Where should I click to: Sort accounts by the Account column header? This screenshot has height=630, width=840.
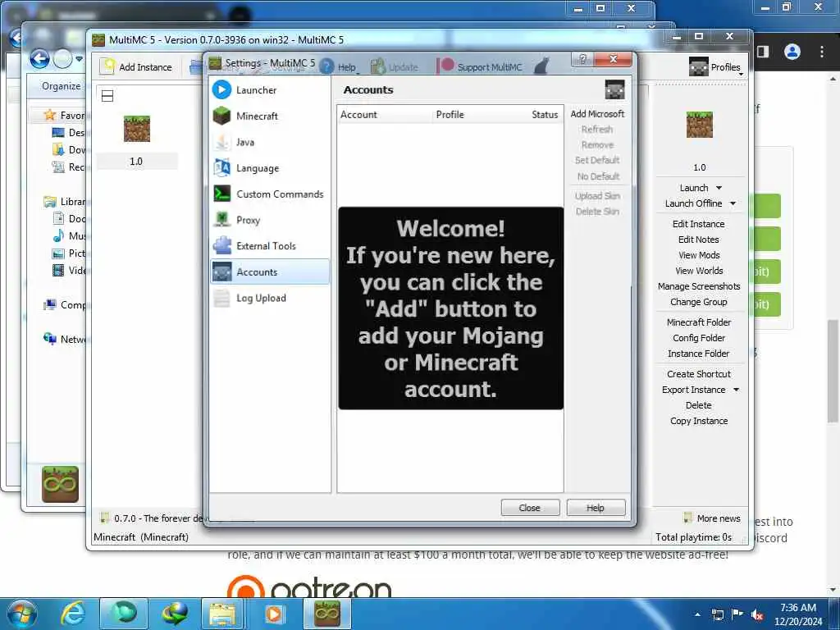coord(385,115)
